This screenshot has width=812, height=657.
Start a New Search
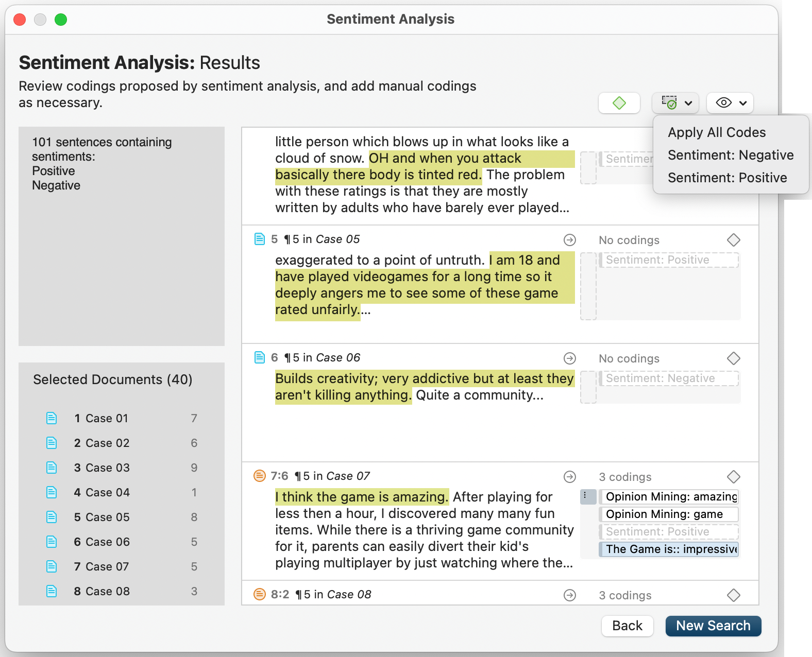point(713,626)
